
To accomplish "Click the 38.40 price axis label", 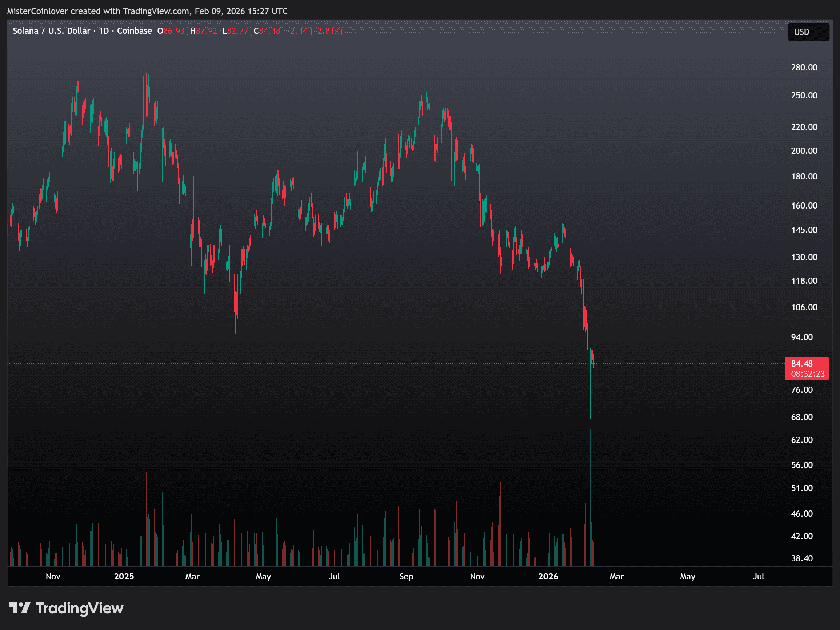I will point(802,558).
